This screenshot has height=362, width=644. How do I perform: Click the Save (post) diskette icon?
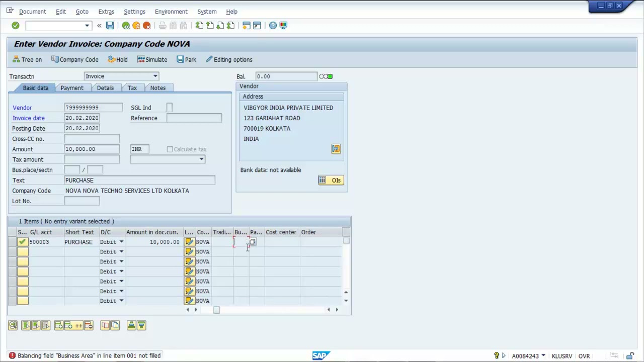point(110,25)
